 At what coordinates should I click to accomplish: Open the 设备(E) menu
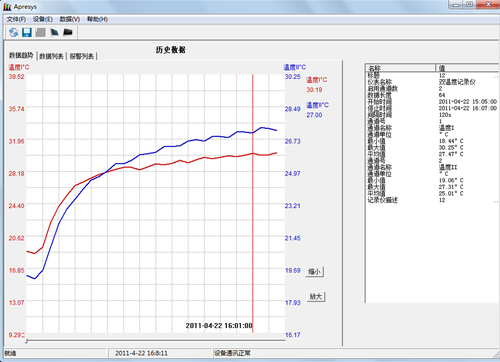43,19
